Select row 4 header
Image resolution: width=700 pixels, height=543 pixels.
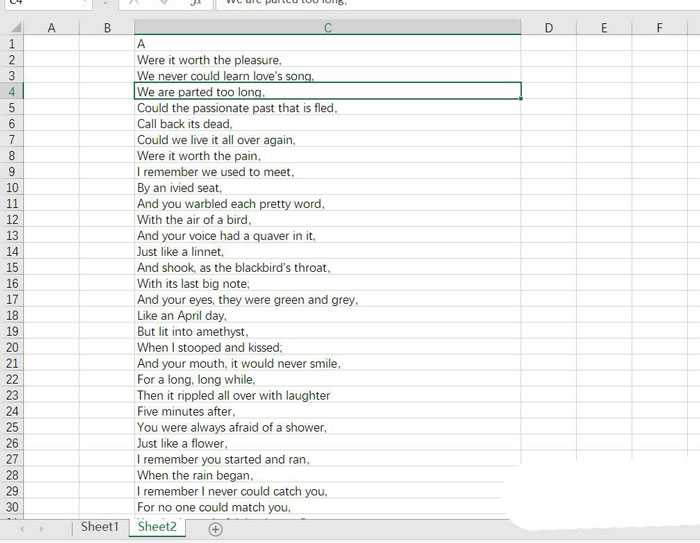12,92
